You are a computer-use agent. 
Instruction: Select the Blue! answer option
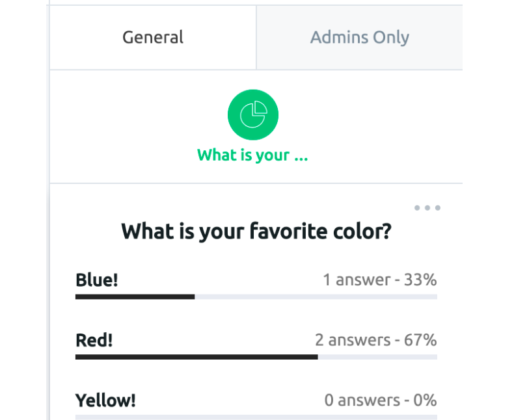point(97,280)
